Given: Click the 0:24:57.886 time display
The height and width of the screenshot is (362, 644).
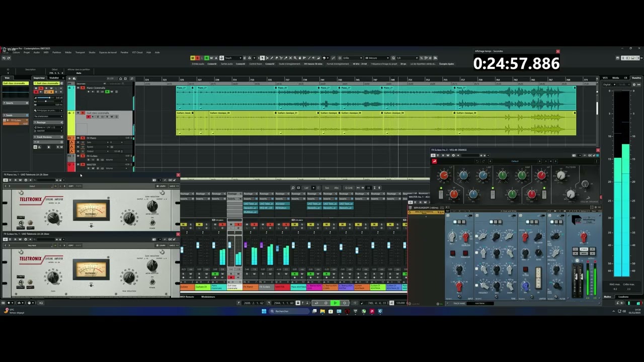Looking at the screenshot, I should [516, 63].
